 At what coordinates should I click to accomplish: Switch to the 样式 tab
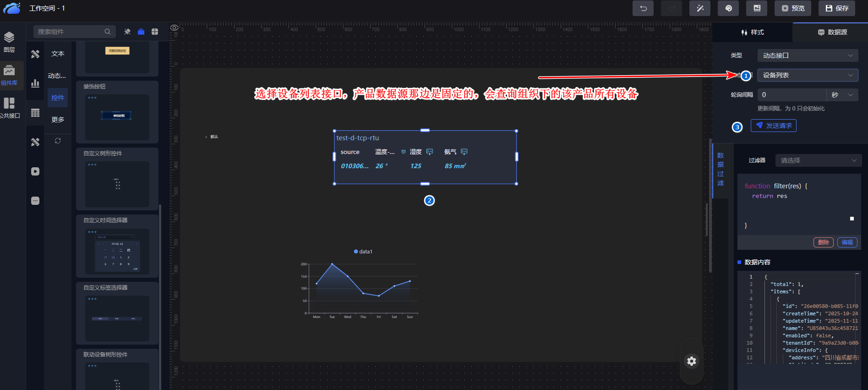[752, 32]
